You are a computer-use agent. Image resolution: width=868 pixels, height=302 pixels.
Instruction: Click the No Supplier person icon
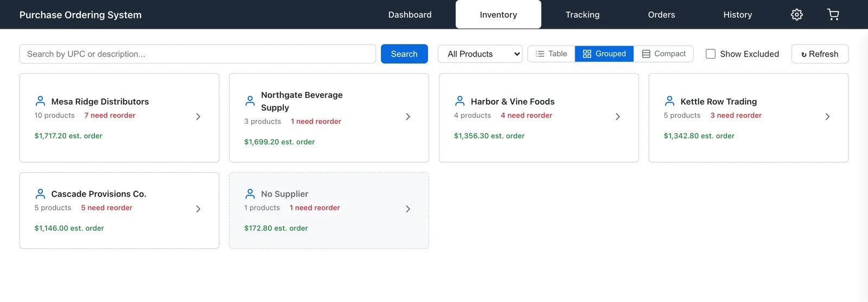(250, 193)
